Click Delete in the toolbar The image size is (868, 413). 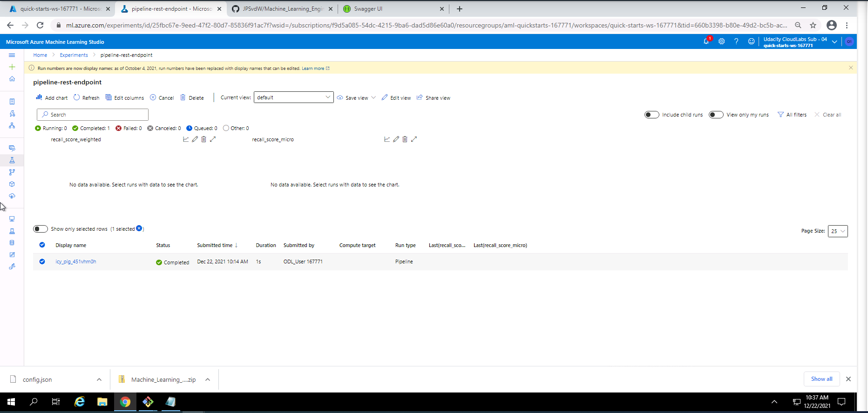coord(192,97)
